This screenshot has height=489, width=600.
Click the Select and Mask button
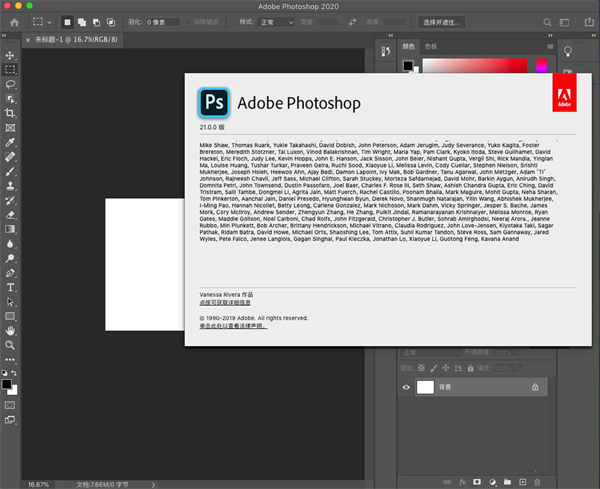click(x=442, y=22)
